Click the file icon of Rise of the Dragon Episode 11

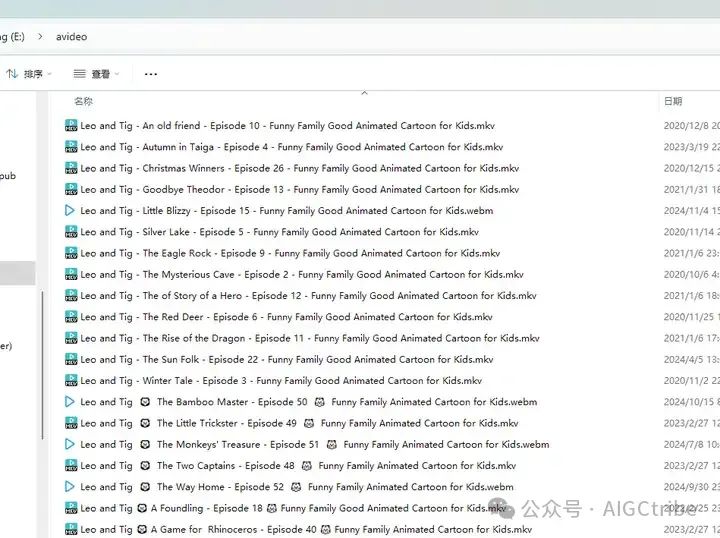[x=71, y=338]
